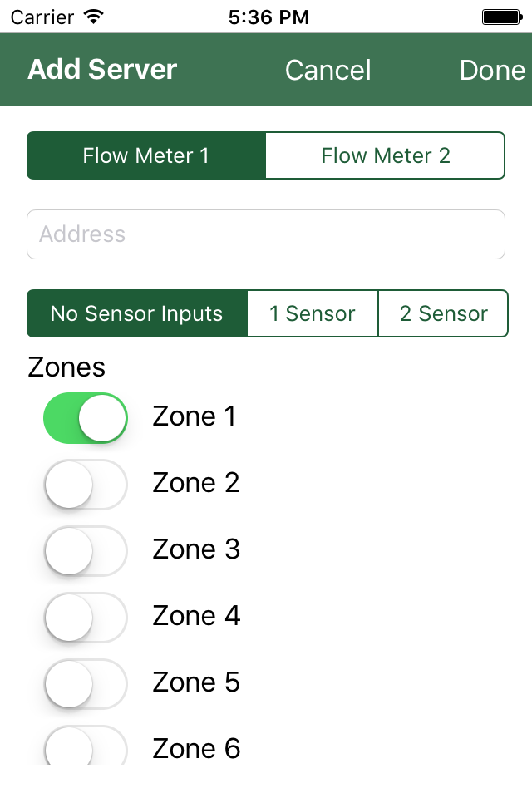532x798 pixels.
Task: Activate Zone 6
Action: [x=86, y=748]
